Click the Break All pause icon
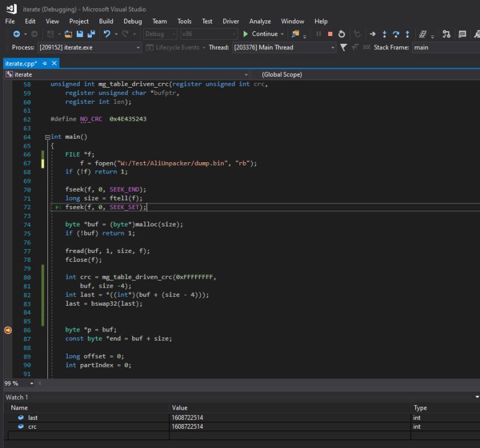The image size is (480, 448). click(318, 34)
